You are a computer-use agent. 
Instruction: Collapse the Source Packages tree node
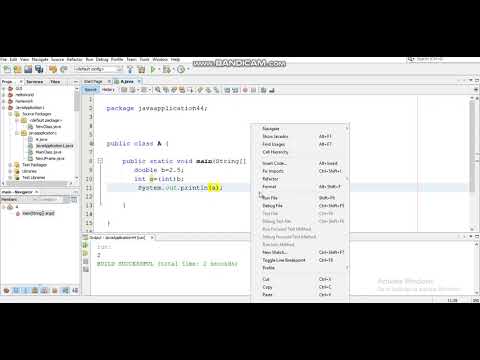[x=10, y=114]
